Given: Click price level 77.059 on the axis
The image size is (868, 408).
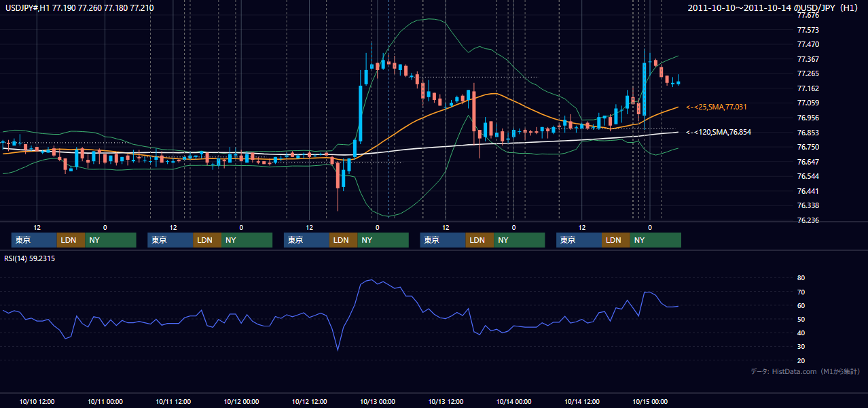Looking at the screenshot, I should tap(808, 103).
